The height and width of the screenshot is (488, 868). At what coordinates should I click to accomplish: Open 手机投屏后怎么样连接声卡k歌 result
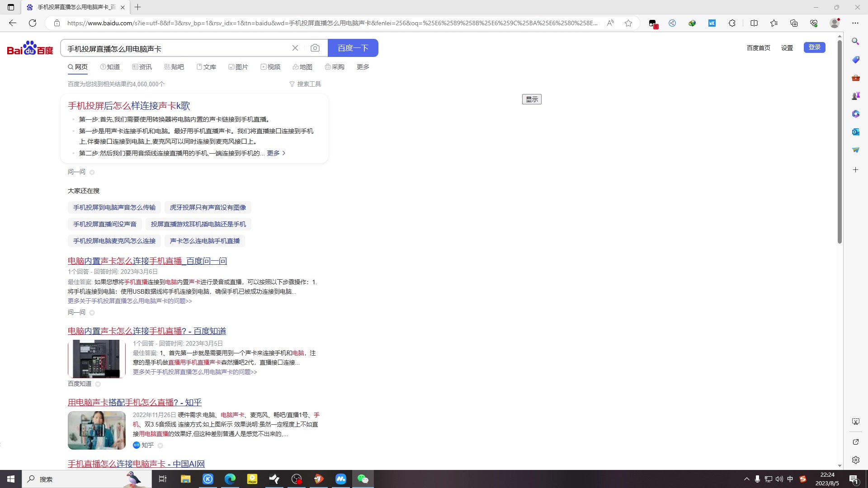(x=129, y=106)
